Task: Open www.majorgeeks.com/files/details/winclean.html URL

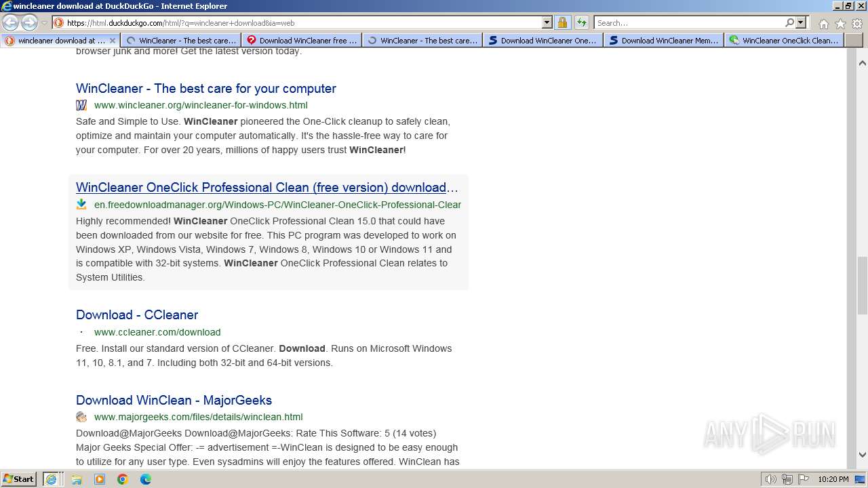Action: pos(198,417)
